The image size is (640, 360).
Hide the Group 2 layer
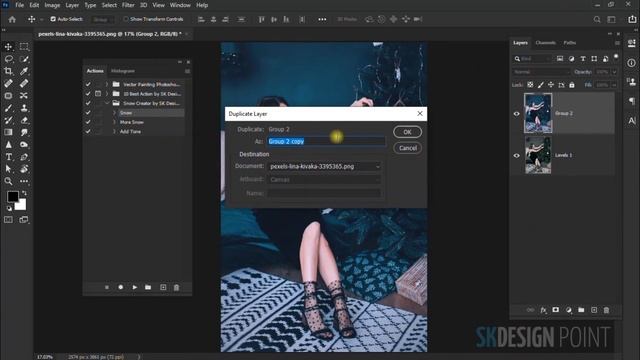516,113
